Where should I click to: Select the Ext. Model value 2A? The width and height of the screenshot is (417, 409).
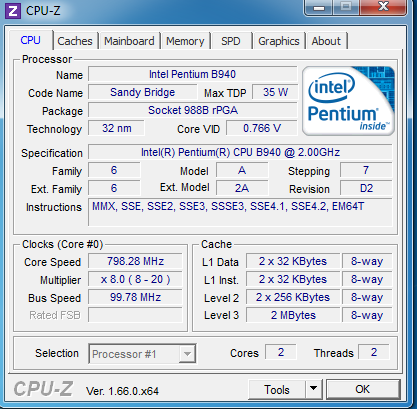[x=242, y=188]
